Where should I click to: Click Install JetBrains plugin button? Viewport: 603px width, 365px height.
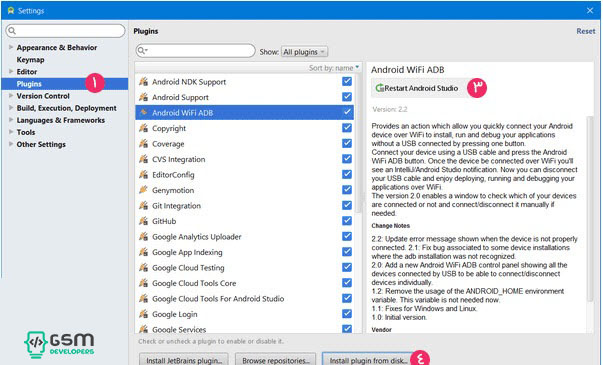(184, 360)
